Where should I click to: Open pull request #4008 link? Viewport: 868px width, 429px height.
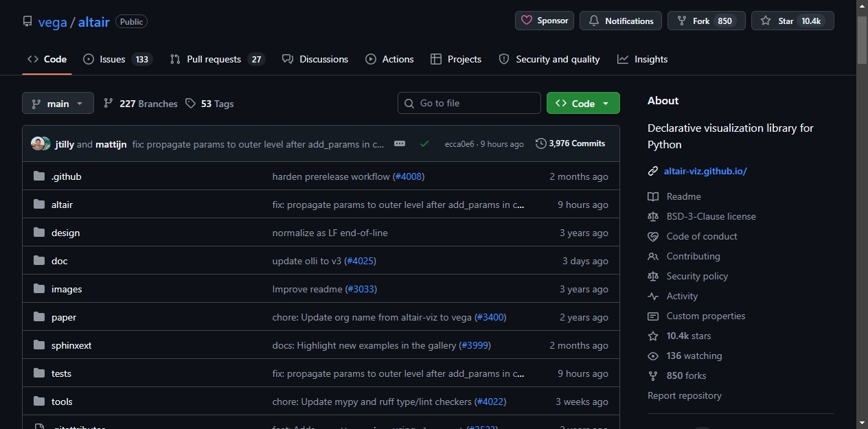[409, 176]
